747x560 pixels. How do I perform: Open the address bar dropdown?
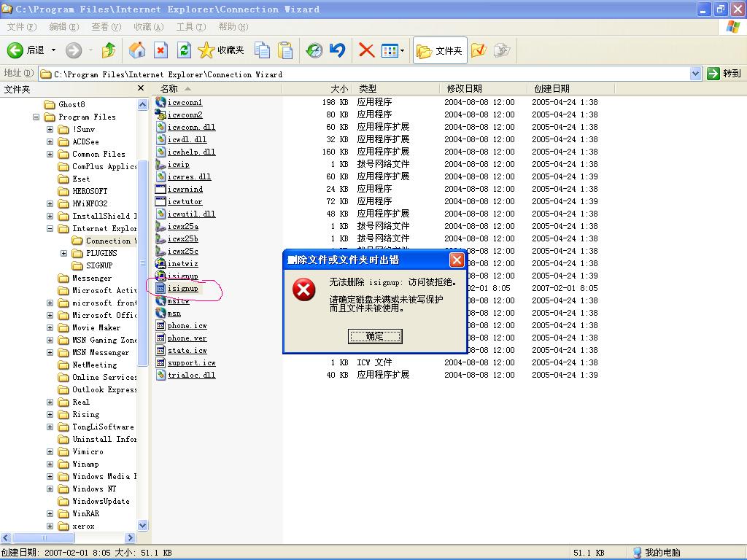click(695, 74)
